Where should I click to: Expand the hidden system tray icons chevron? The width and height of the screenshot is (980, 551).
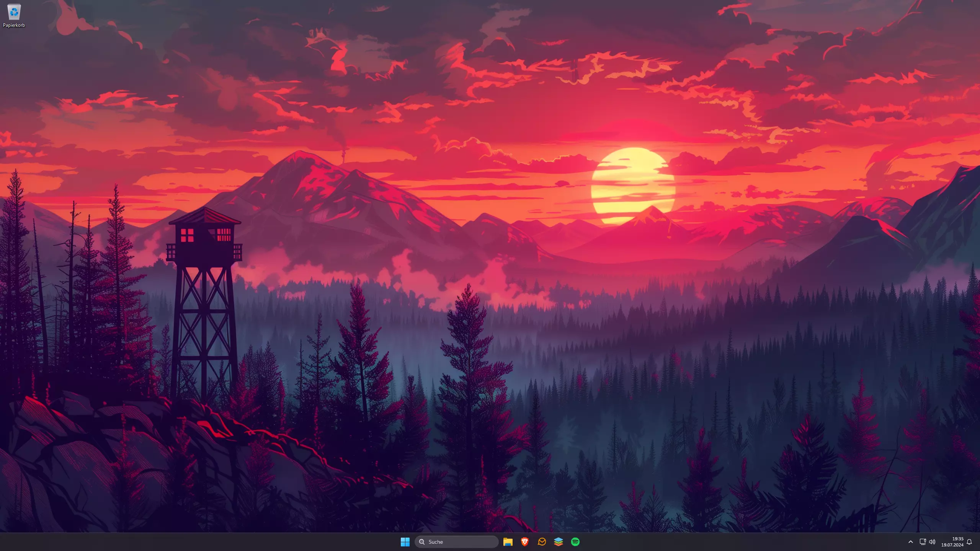(x=911, y=542)
